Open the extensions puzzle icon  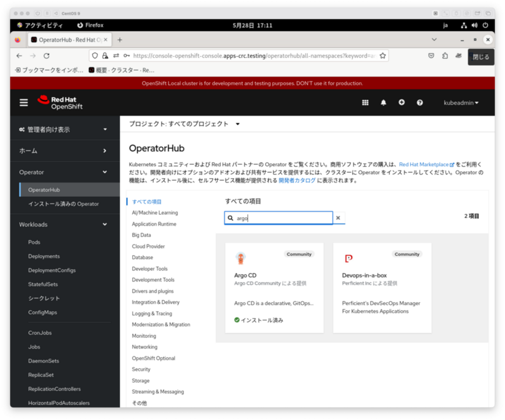coord(445,56)
